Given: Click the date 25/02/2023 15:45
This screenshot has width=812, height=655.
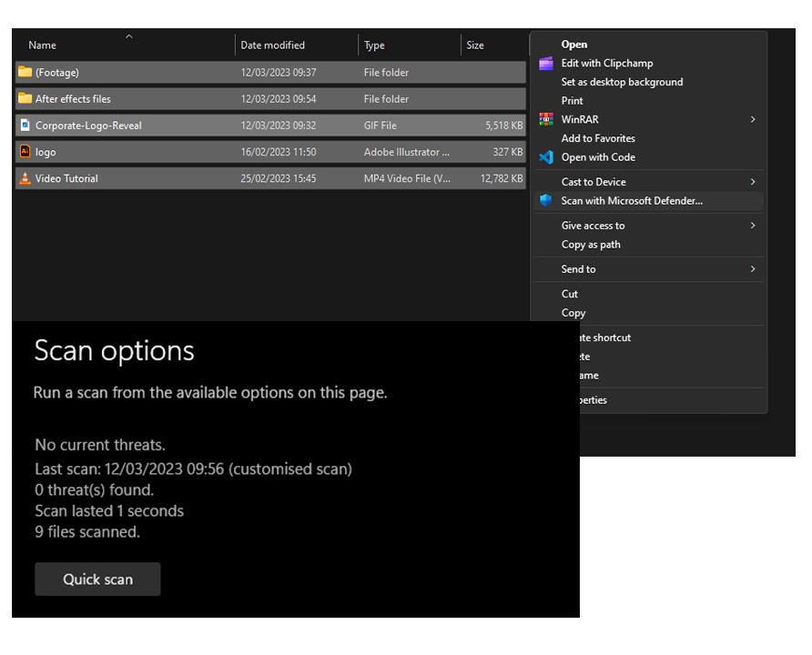Looking at the screenshot, I should 278,178.
